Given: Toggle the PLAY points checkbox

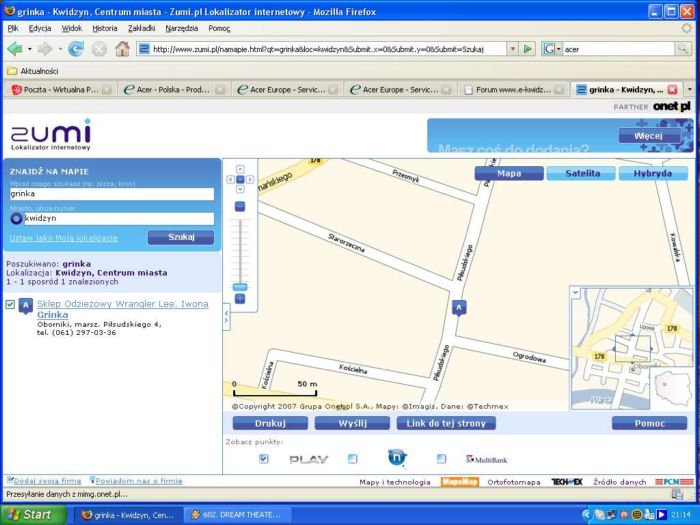Looking at the screenshot, I should tap(264, 459).
